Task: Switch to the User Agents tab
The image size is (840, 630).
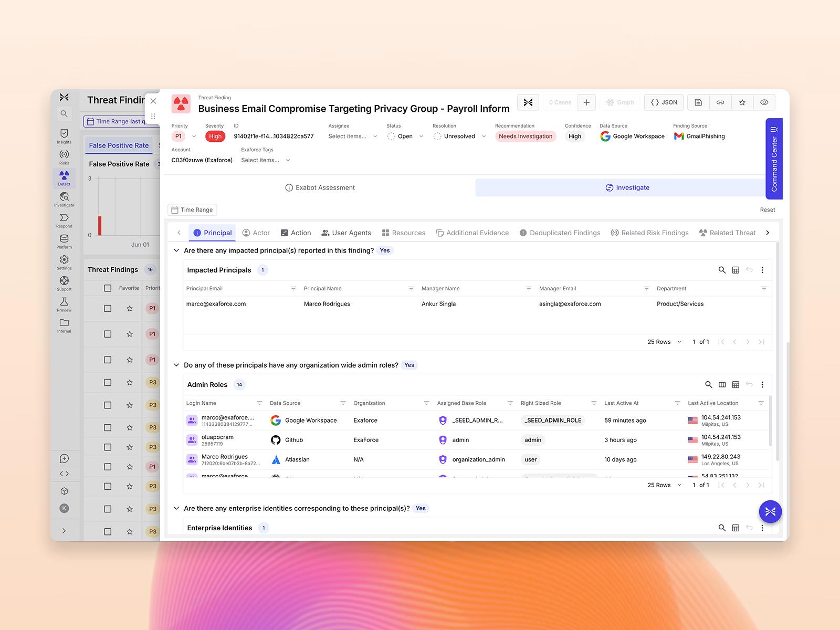Action: [x=346, y=233]
